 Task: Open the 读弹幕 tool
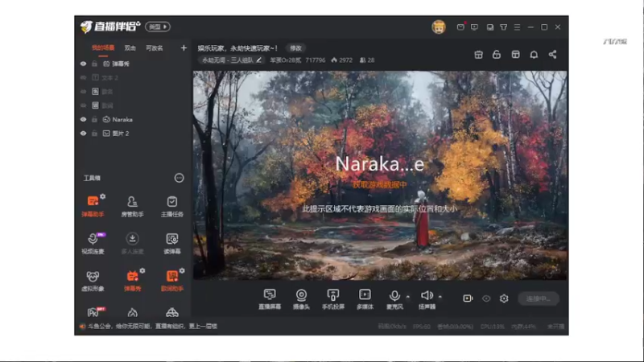tap(171, 243)
